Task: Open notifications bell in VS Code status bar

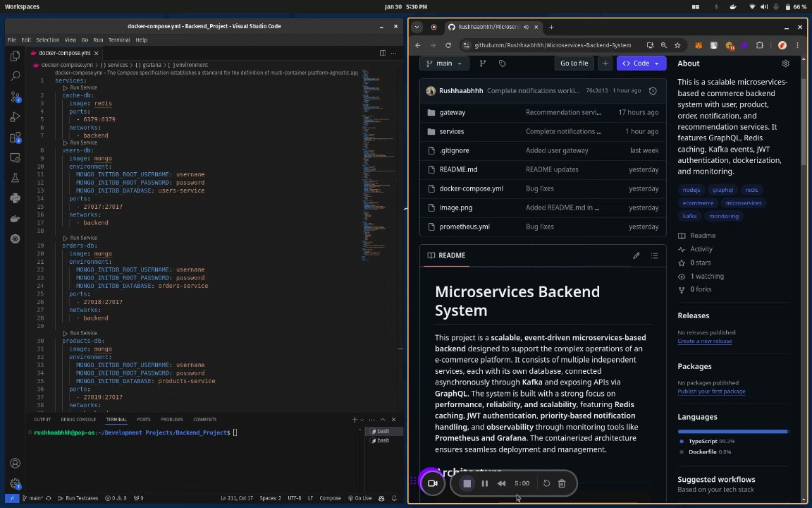Action: 394,498
